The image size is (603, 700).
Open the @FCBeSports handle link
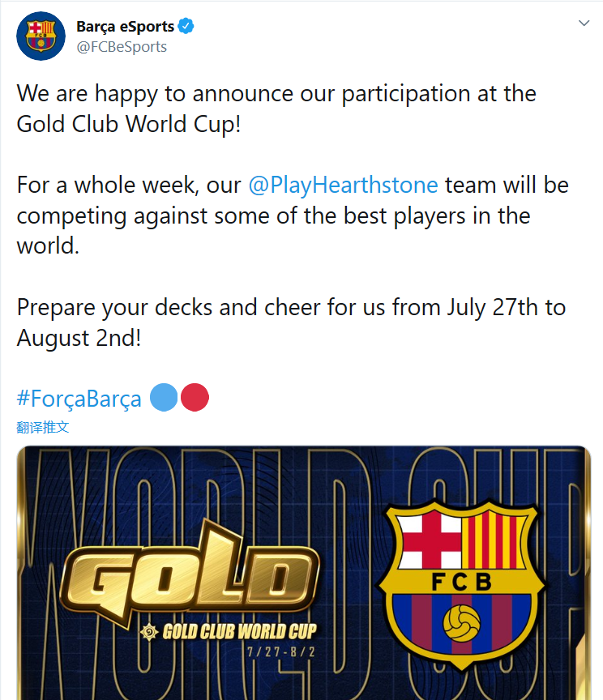[122, 47]
